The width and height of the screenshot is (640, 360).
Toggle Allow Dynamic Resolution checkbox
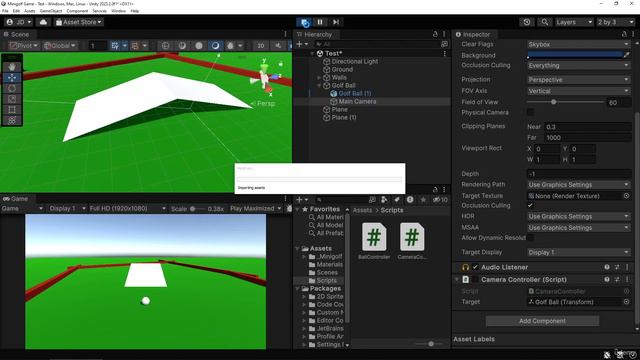530,238
